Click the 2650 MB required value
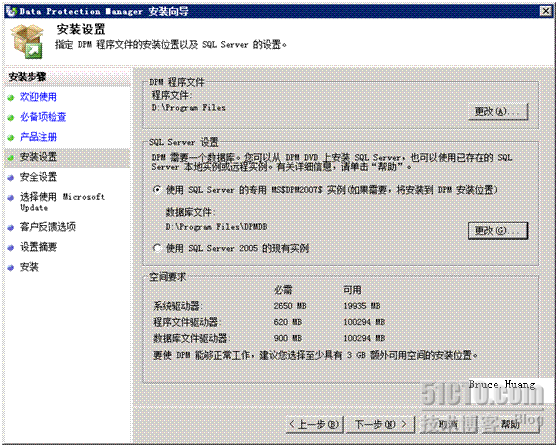The image size is (558, 447). tap(290, 306)
